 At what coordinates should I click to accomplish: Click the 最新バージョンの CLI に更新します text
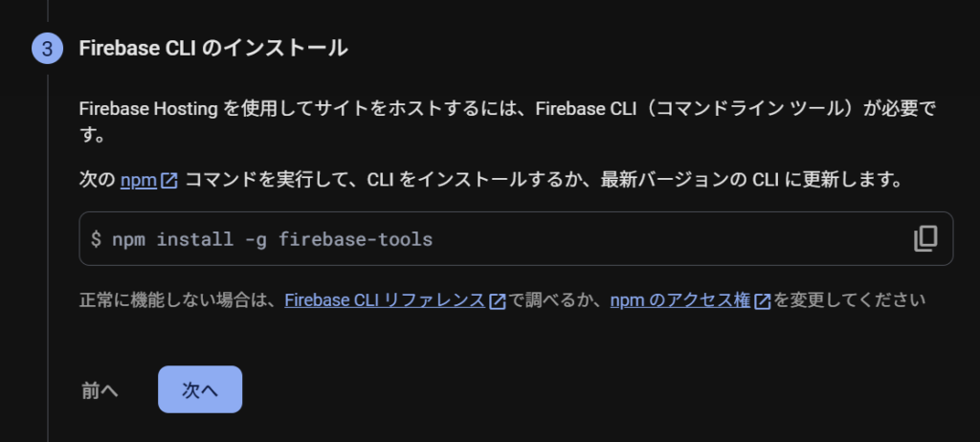point(751,180)
